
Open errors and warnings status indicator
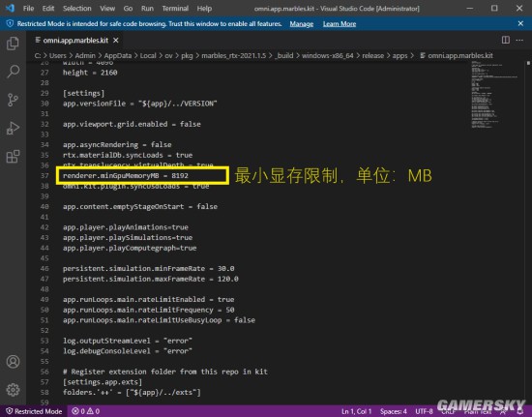86,411
